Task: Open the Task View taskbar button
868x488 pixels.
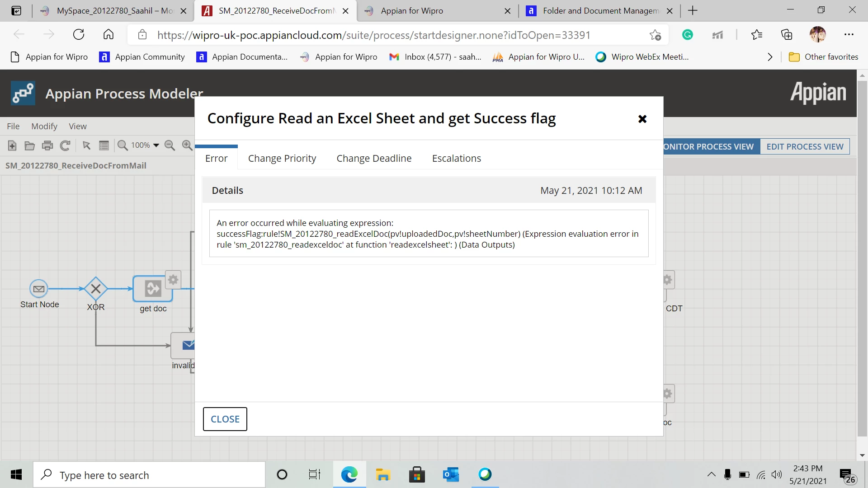Action: click(315, 475)
